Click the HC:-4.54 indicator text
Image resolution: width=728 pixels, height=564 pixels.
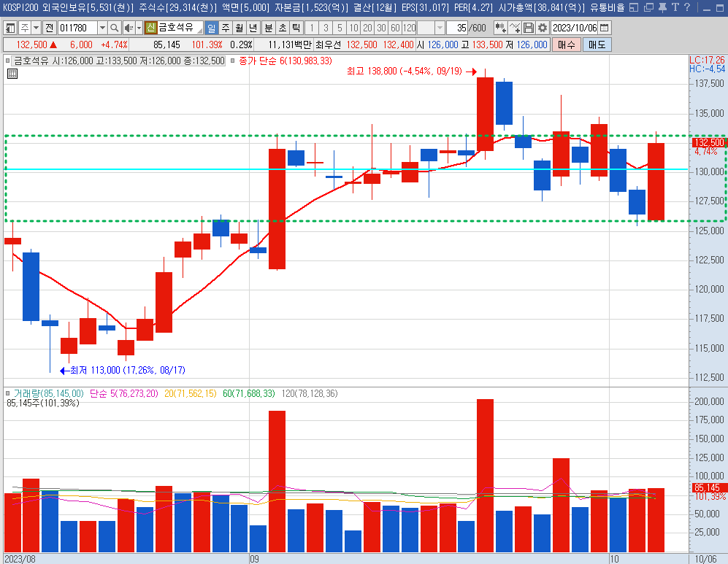tap(707, 69)
